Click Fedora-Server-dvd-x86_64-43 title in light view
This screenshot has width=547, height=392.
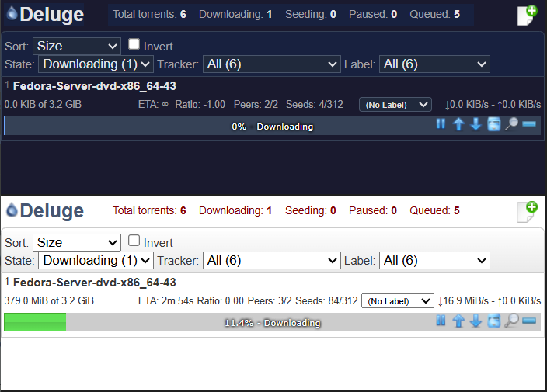95,283
